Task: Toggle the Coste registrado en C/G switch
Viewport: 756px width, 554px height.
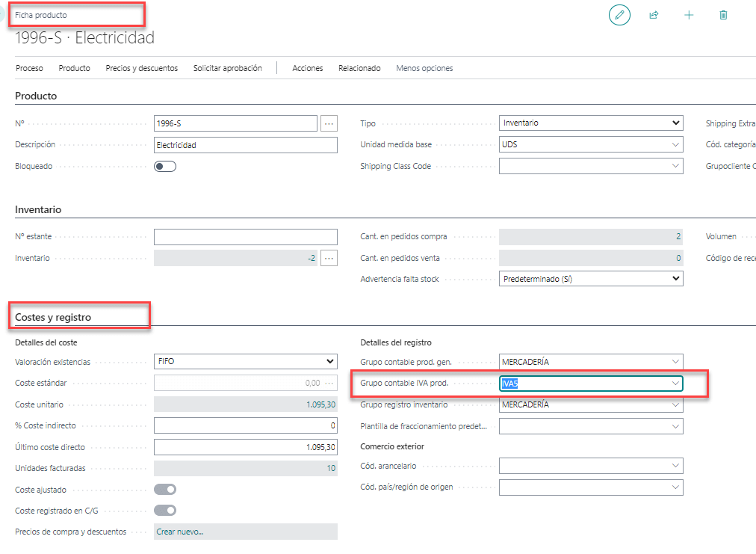Action: point(165,511)
